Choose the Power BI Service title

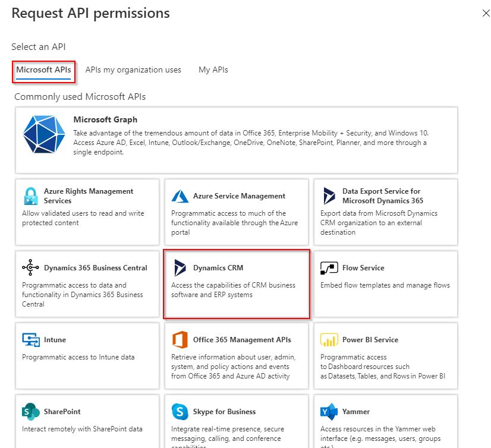[x=370, y=340]
